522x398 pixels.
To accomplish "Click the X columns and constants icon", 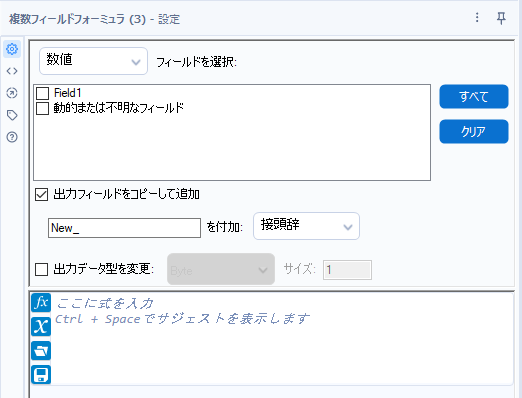I will tap(41, 326).
